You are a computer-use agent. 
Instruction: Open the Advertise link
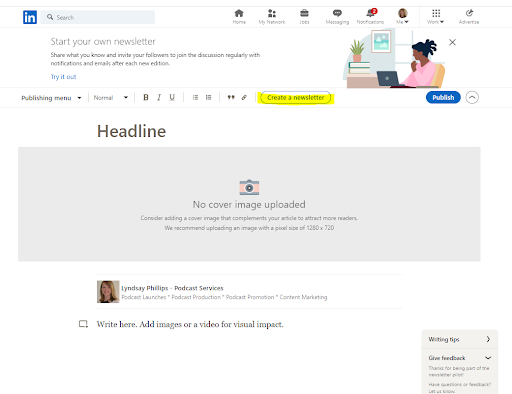click(x=469, y=17)
